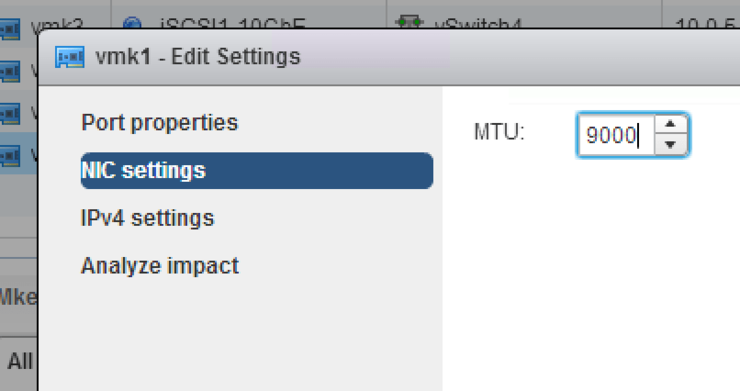Click the MTU label text

499,132
